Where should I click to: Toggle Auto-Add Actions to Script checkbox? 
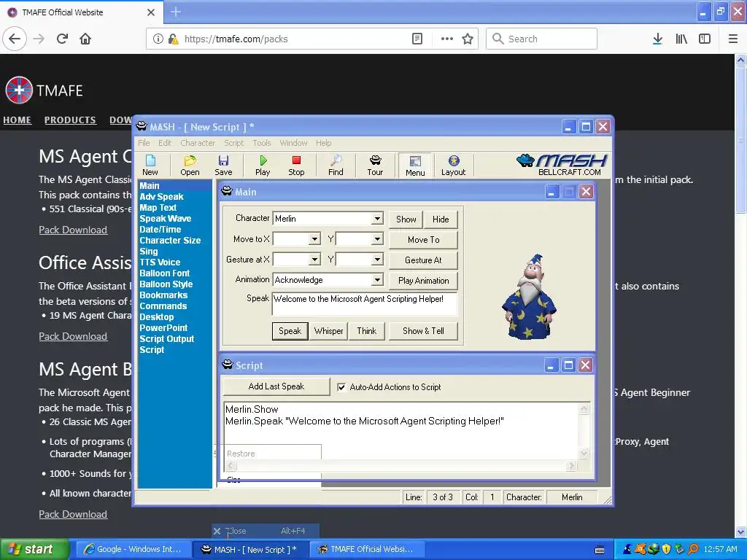[341, 387]
